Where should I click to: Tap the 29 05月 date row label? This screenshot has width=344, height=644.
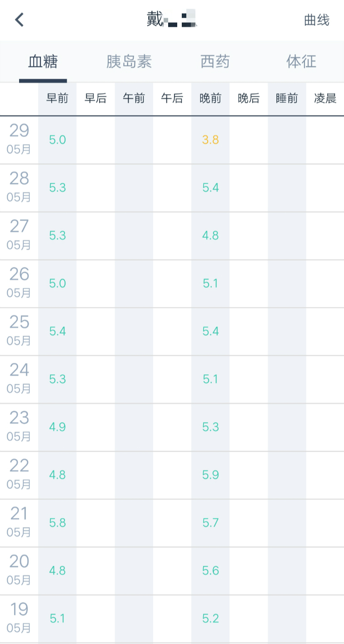[19, 139]
